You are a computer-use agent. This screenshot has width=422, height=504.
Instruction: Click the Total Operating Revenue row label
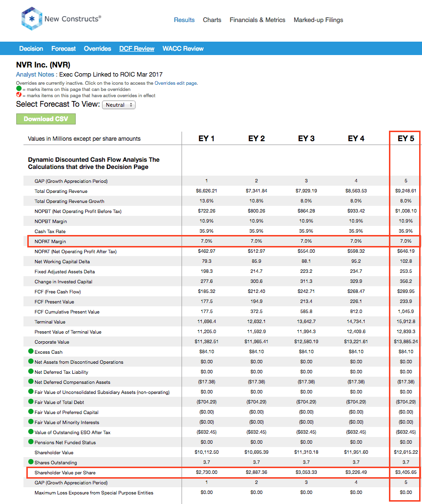point(61,191)
